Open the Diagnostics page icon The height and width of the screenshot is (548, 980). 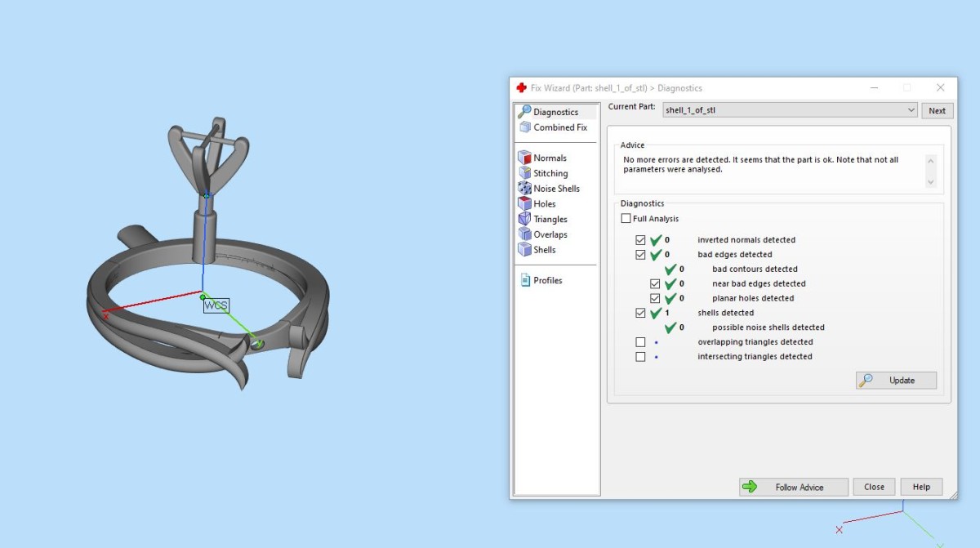tap(525, 112)
